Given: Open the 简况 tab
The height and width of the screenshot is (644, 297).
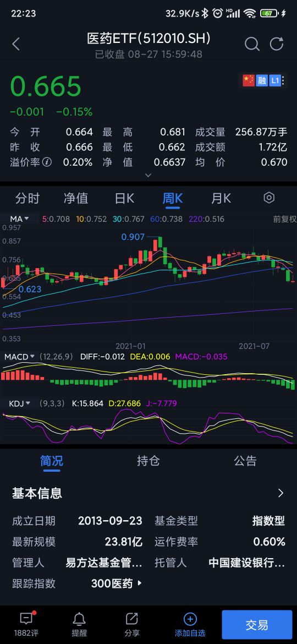Looking at the screenshot, I should point(52,461).
